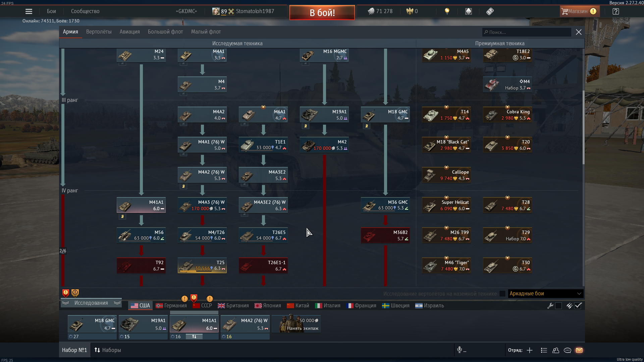
Task: Toggle the checked auto-refill checkbox
Action: click(x=578, y=306)
